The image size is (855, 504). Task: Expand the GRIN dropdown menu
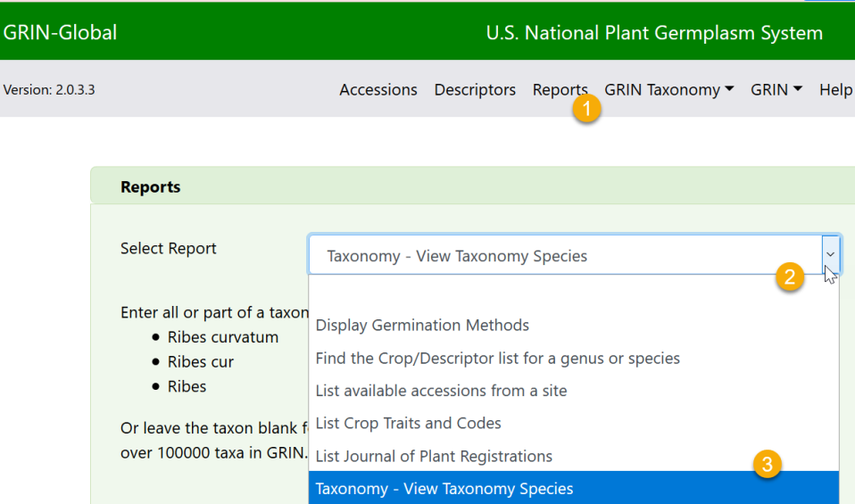[x=776, y=89]
